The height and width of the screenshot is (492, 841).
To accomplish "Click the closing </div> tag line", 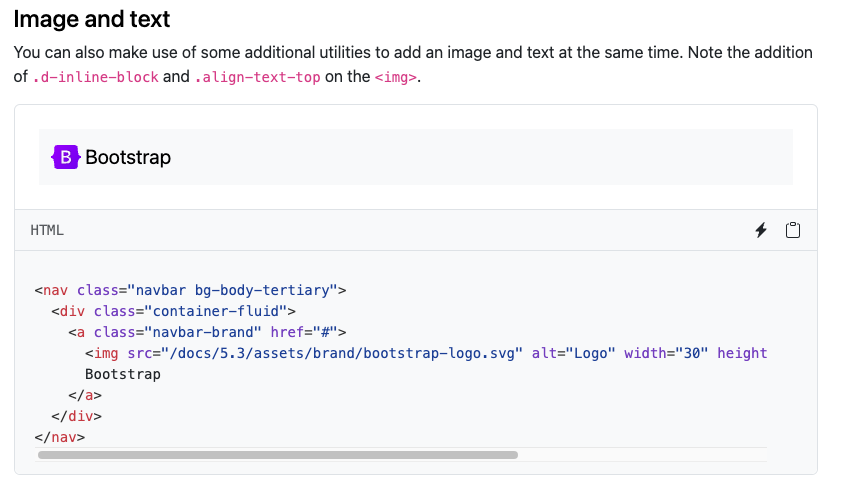I will click(x=76, y=416).
